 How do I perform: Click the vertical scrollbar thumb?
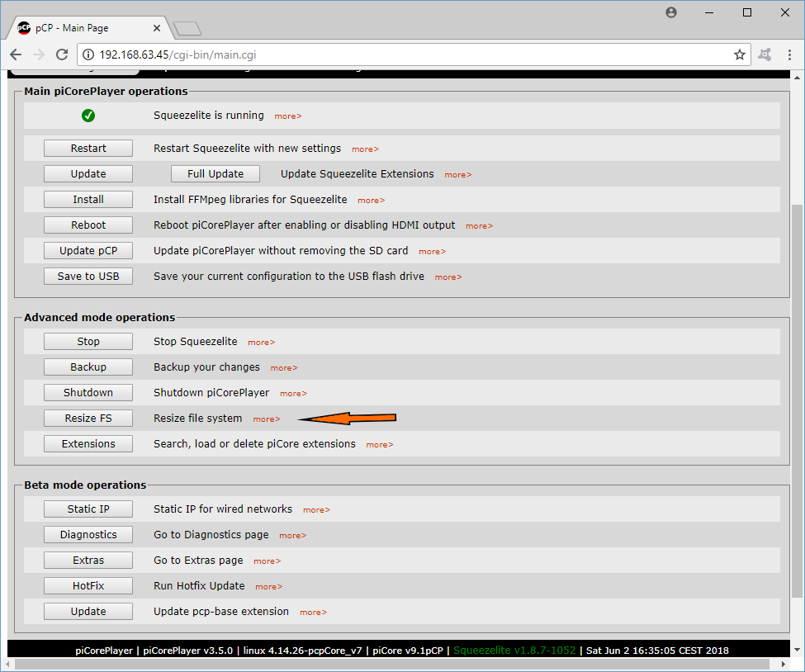(796, 401)
